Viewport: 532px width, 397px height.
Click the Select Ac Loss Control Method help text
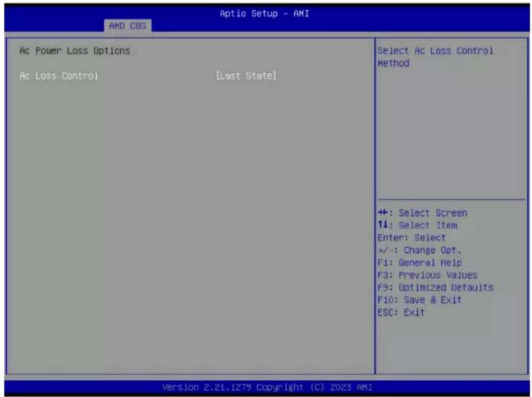point(435,57)
